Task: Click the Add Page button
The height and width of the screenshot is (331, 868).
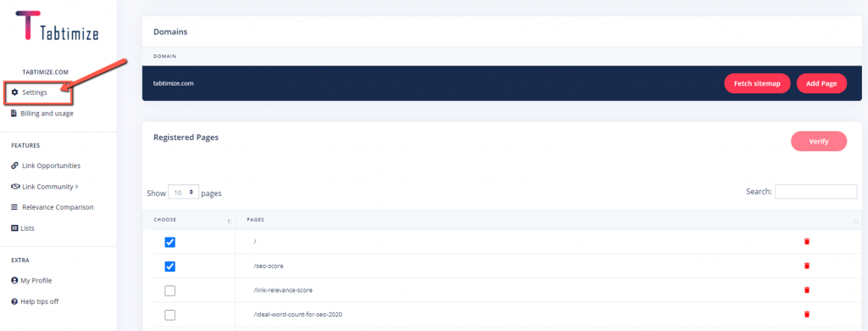Action: (x=821, y=83)
